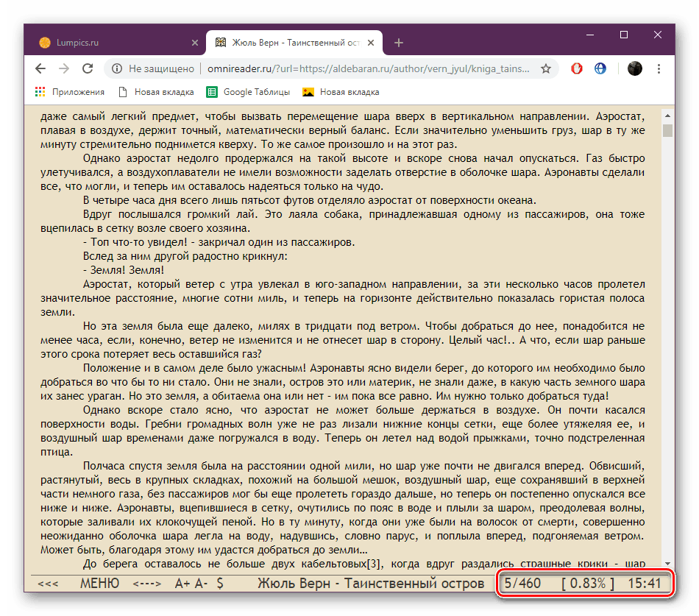Go back to the previous page
The image size is (699, 616).
[40, 68]
